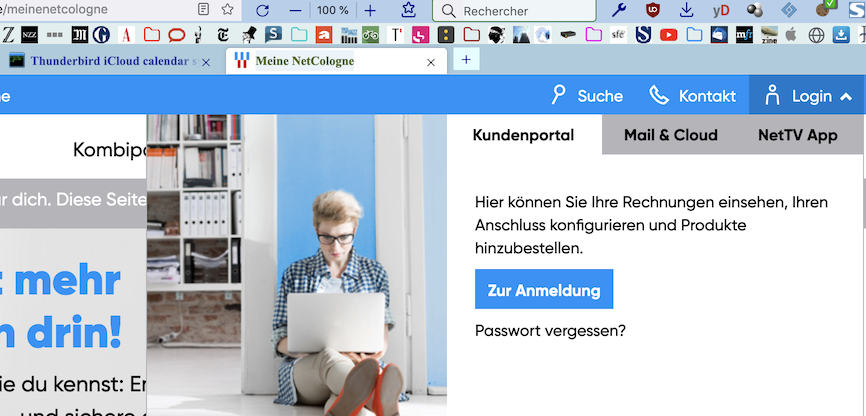Close the Thunderbird iCloud calendar tab
Screen dimensions: 866x416
click(x=206, y=62)
